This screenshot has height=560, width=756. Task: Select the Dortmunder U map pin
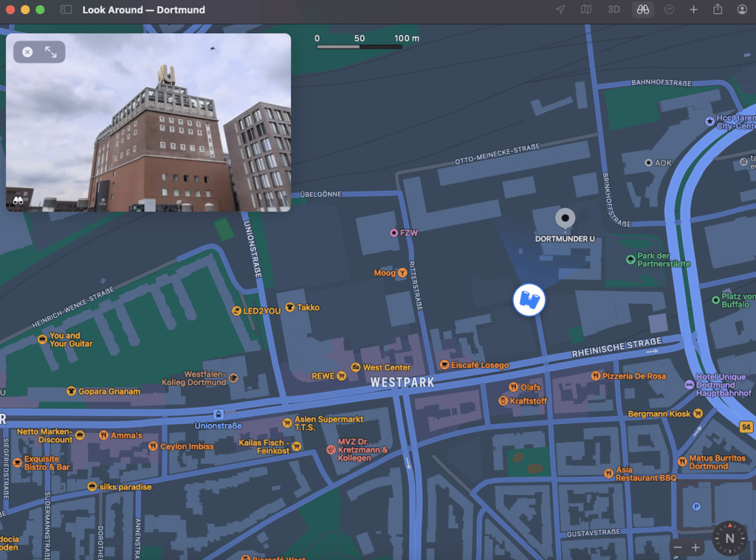tap(565, 218)
